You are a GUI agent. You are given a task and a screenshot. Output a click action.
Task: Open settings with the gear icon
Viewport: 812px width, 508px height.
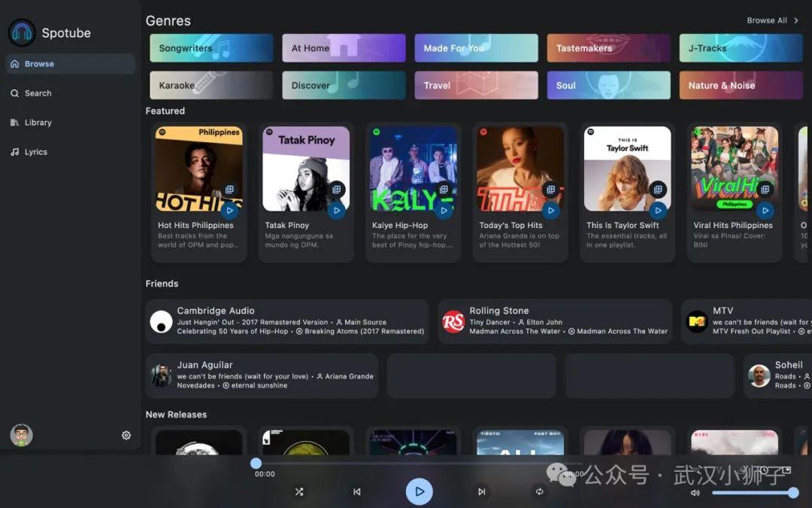pyautogui.click(x=126, y=435)
